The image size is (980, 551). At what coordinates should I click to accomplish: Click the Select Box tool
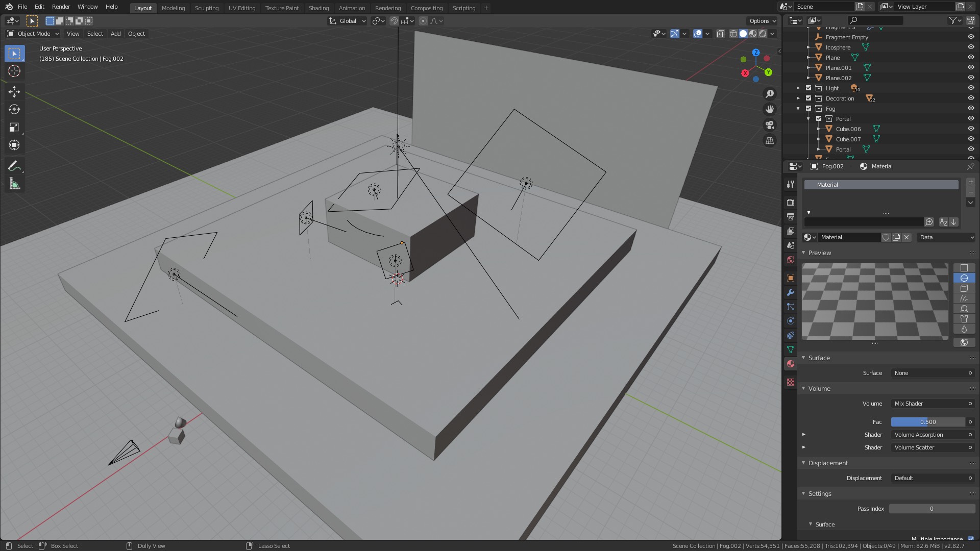pos(14,54)
